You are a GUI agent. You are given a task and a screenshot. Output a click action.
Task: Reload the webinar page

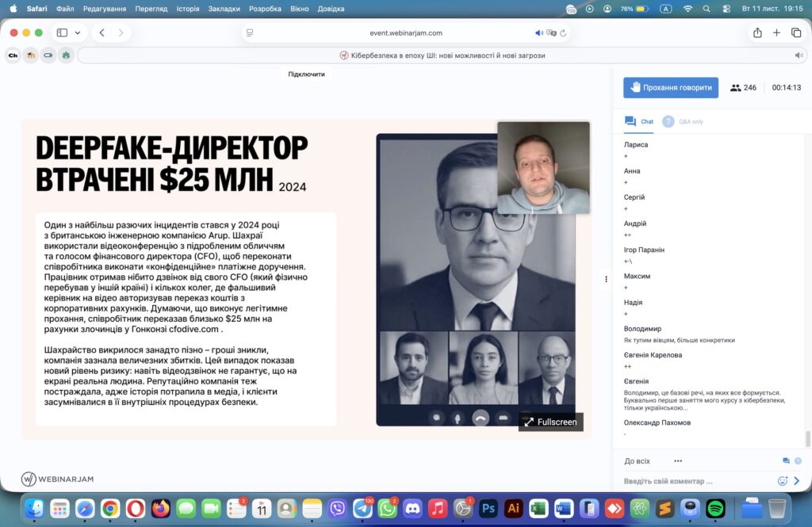tap(563, 32)
